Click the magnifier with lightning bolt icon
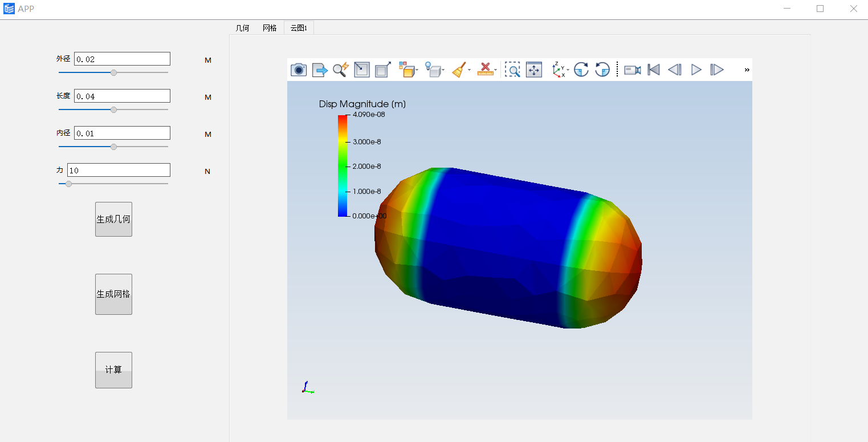Image resolution: width=868 pixels, height=442 pixels. click(341, 70)
